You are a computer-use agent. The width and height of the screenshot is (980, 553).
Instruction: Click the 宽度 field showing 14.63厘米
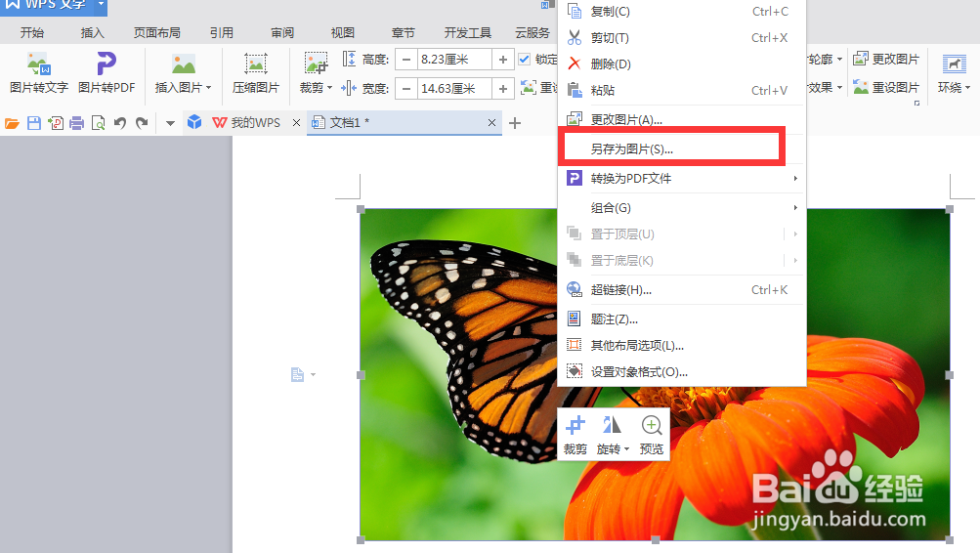(454, 88)
